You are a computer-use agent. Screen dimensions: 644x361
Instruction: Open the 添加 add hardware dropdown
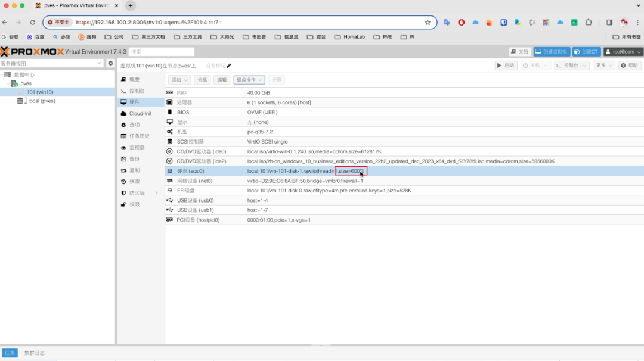(179, 80)
